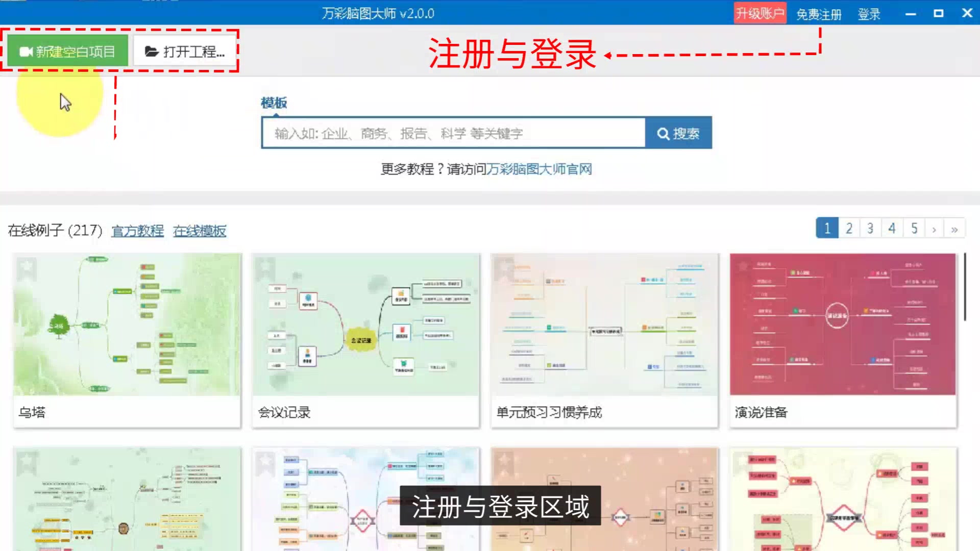
Task: Open the template thumbnail below 单元预习习惯养成
Action: coord(604,499)
